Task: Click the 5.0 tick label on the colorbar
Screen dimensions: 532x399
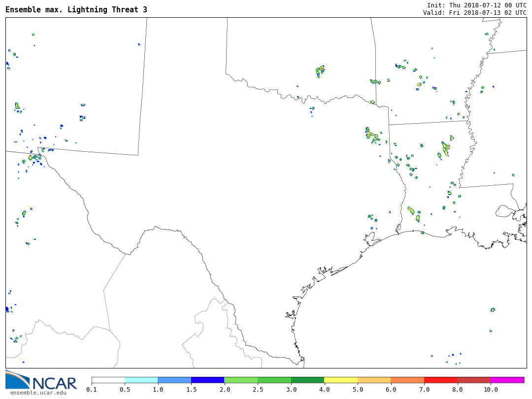Action: pos(358,390)
